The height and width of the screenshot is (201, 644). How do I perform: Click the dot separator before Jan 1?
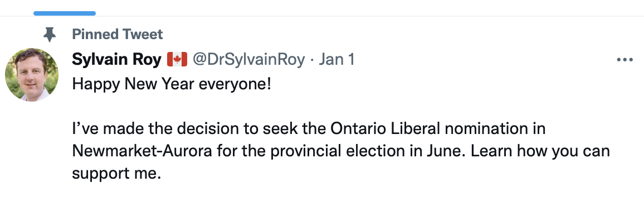(x=312, y=60)
